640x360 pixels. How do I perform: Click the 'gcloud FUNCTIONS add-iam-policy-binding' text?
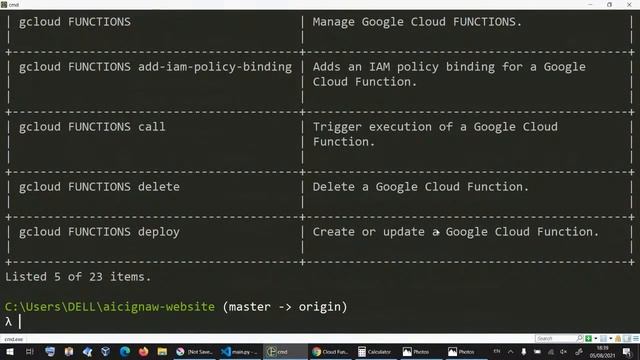coord(156,67)
